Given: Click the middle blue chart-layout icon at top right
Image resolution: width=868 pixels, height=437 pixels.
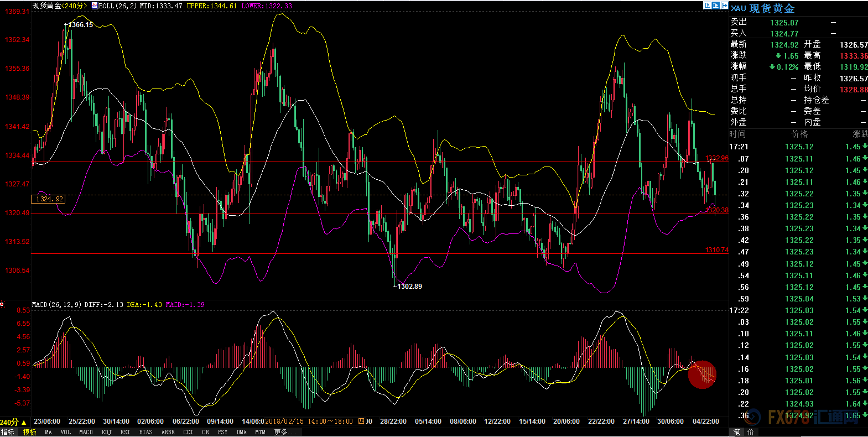Looking at the screenshot, I should click(x=716, y=6).
